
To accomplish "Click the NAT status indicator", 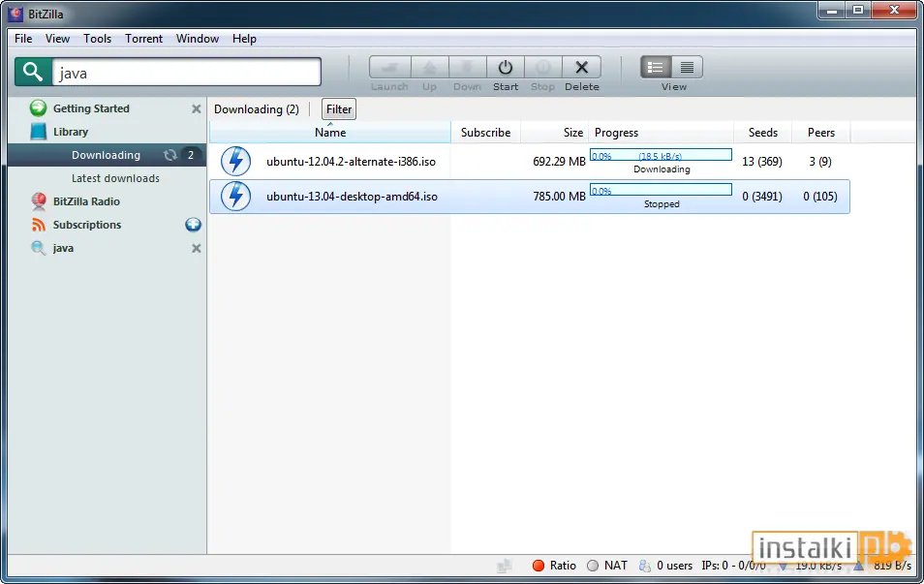I will pos(593,566).
